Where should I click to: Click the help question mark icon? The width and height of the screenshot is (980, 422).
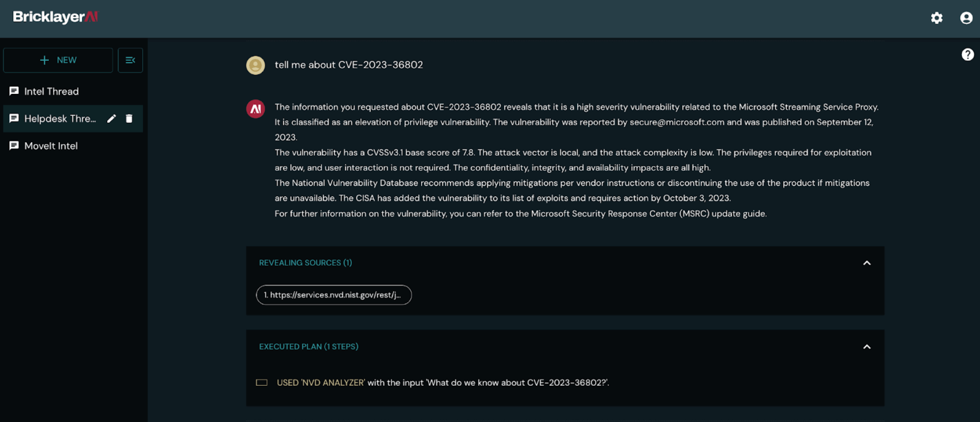click(967, 55)
